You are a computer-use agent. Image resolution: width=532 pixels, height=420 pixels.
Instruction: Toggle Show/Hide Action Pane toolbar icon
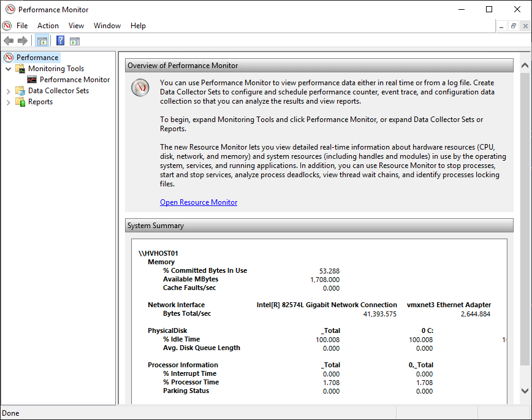pyautogui.click(x=75, y=42)
